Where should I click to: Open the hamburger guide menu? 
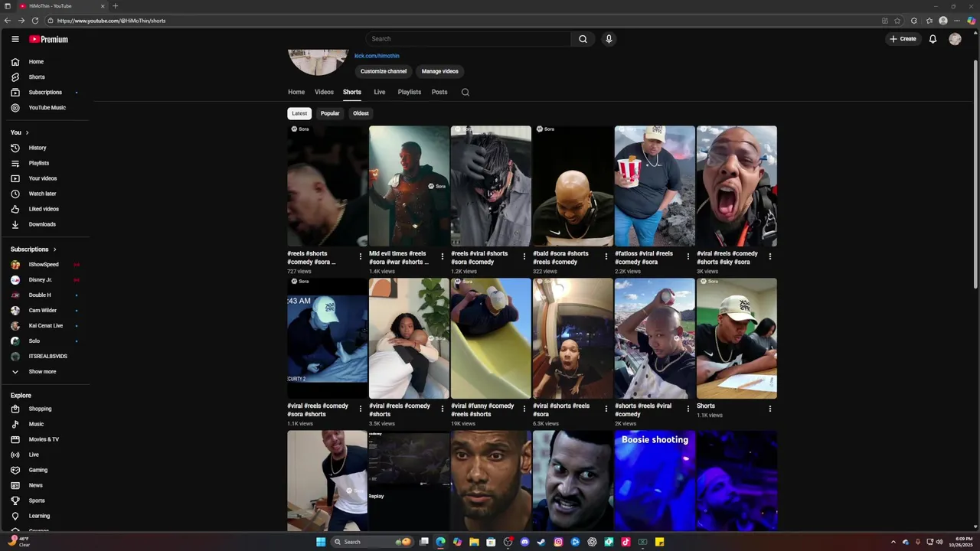(x=15, y=39)
